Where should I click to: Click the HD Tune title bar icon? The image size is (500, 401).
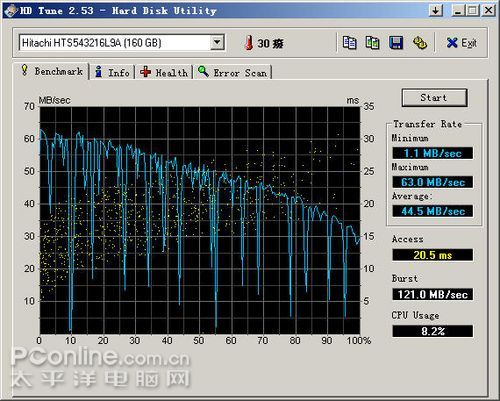(11, 11)
